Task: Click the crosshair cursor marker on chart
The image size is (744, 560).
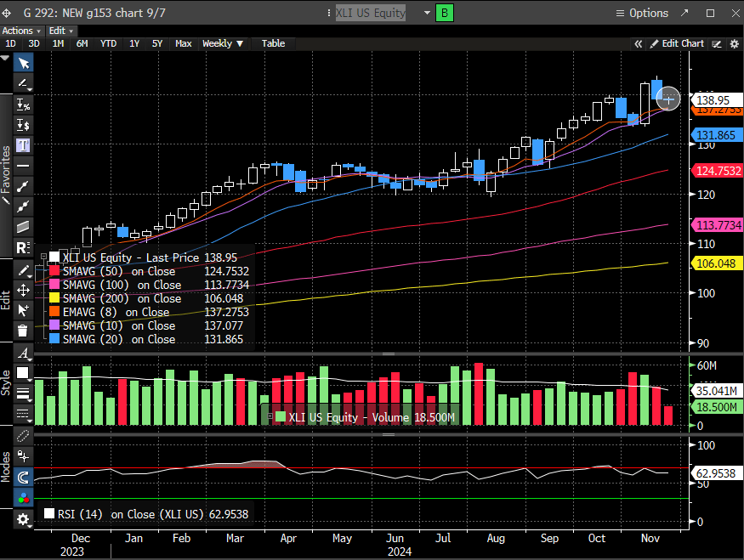Action: tap(668, 99)
